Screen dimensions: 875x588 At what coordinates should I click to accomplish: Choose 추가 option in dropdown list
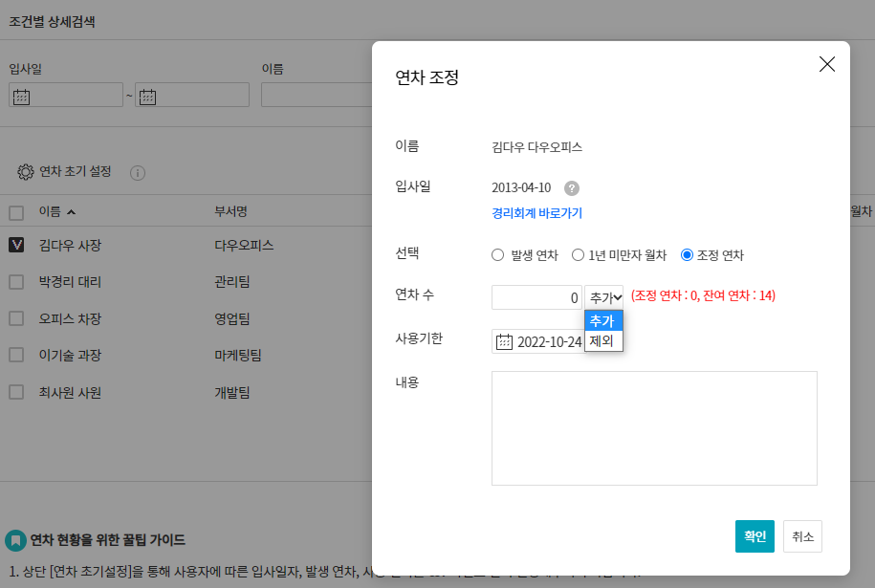(x=603, y=321)
